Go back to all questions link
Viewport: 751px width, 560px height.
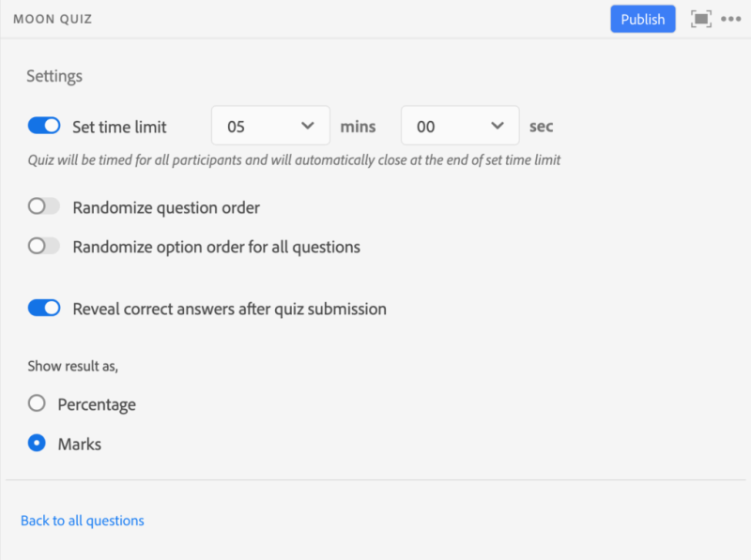tap(83, 521)
